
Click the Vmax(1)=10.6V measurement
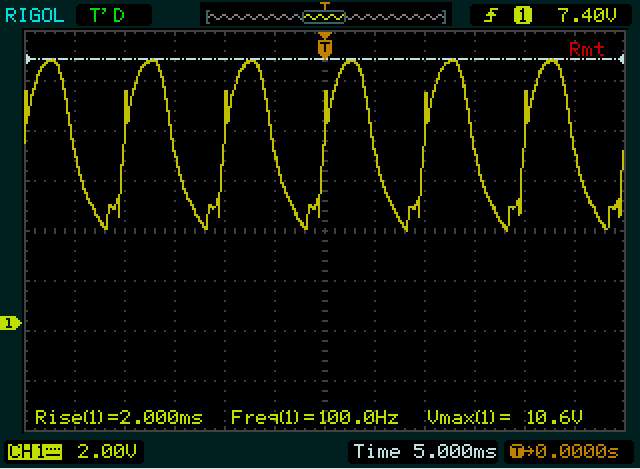tap(505, 417)
